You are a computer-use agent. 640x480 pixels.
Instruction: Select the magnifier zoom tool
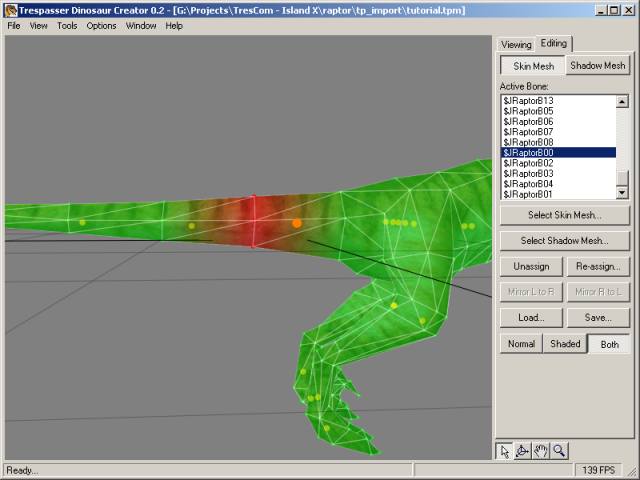[559, 451]
